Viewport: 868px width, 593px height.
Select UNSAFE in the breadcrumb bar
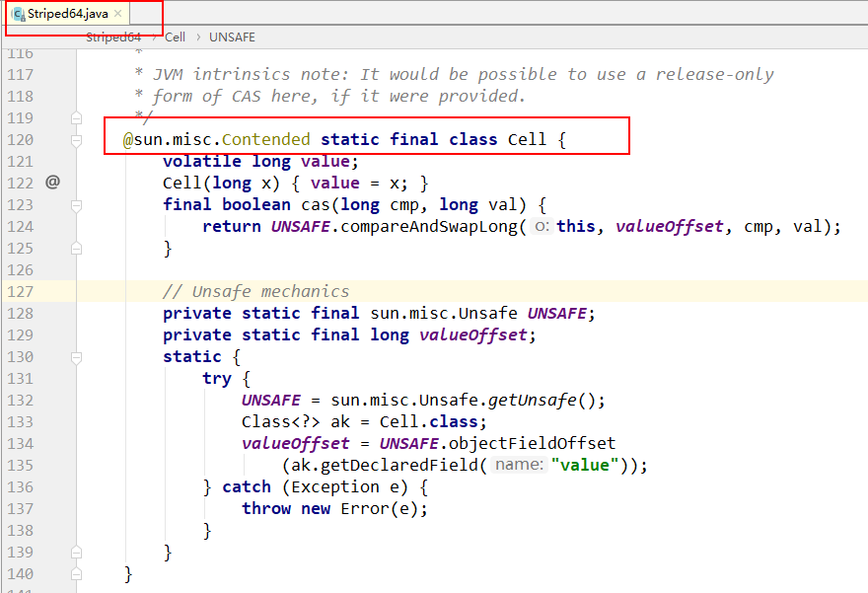(x=232, y=37)
